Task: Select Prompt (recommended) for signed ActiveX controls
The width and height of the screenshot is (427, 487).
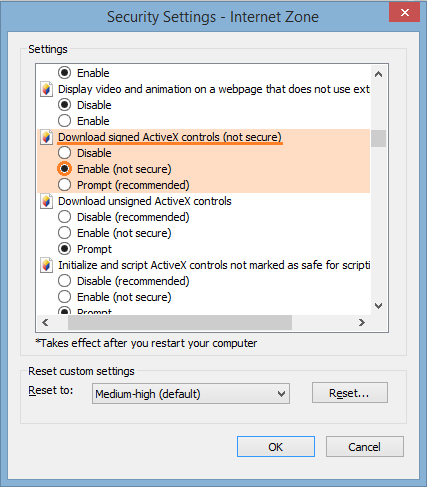Action: [x=64, y=185]
